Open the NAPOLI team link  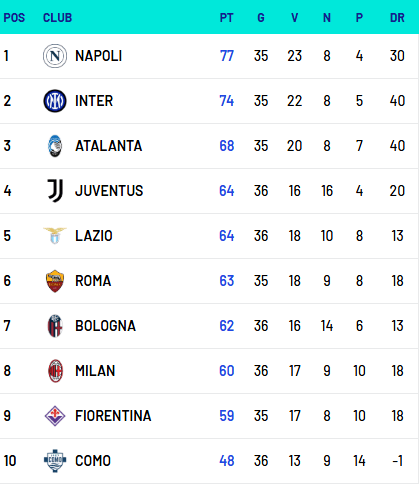[x=99, y=56]
